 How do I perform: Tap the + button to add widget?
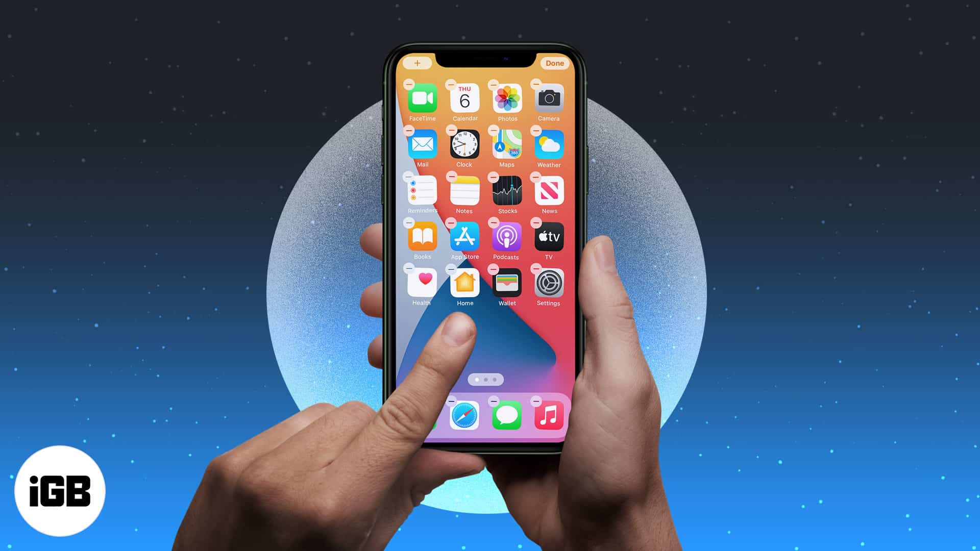coord(415,64)
